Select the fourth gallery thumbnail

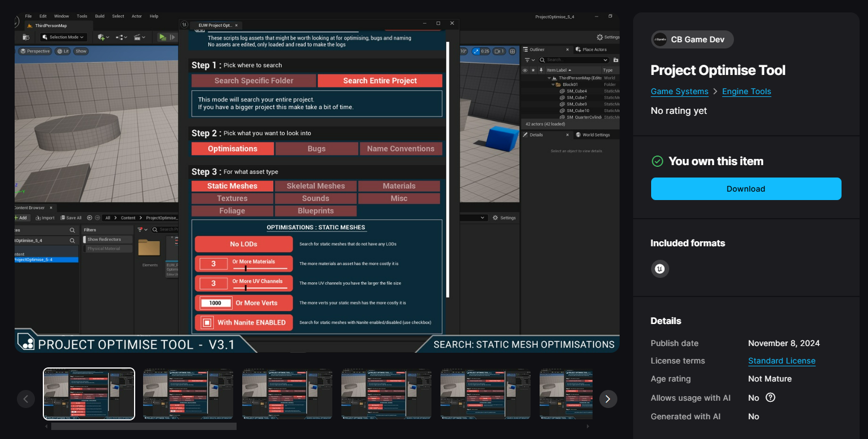pos(386,394)
